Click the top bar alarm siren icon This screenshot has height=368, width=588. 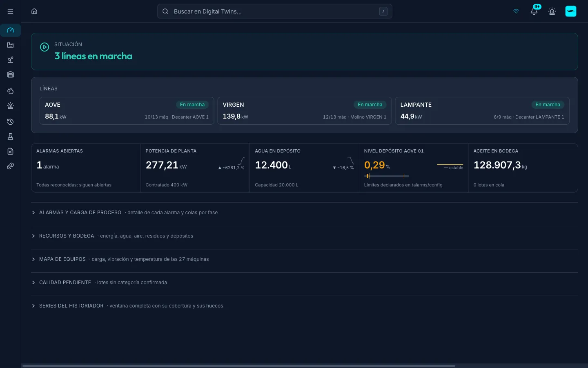[552, 11]
